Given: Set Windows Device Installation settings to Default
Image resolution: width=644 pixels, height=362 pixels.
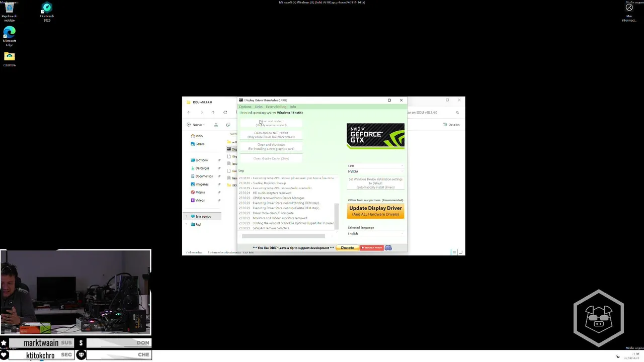Looking at the screenshot, I should pyautogui.click(x=375, y=183).
